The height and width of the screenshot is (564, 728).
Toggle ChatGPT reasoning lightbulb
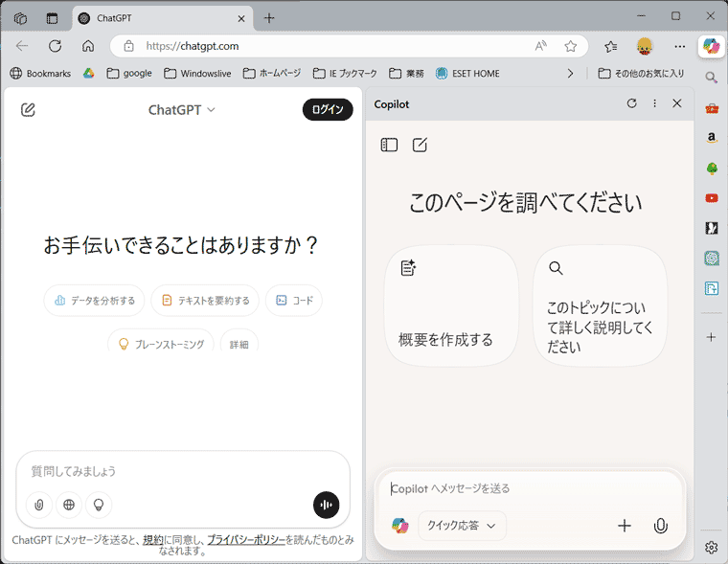(99, 505)
